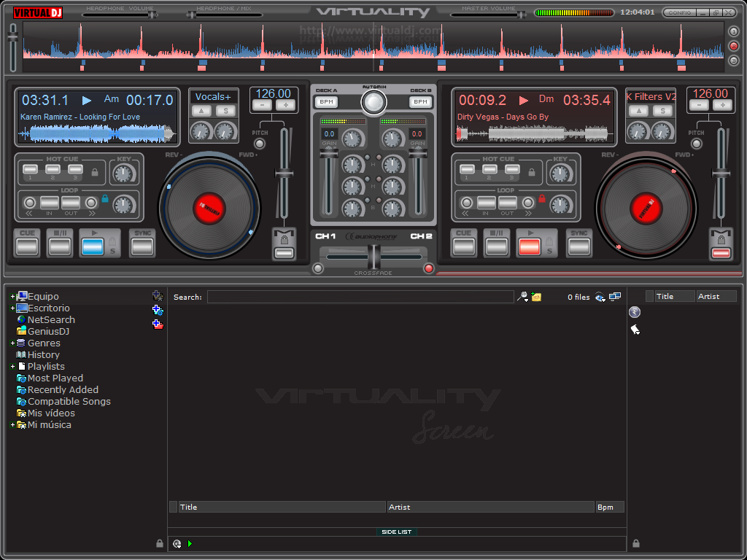The height and width of the screenshot is (560, 747).
Task: Expand the Escritorio tree node
Action: pyautogui.click(x=12, y=308)
